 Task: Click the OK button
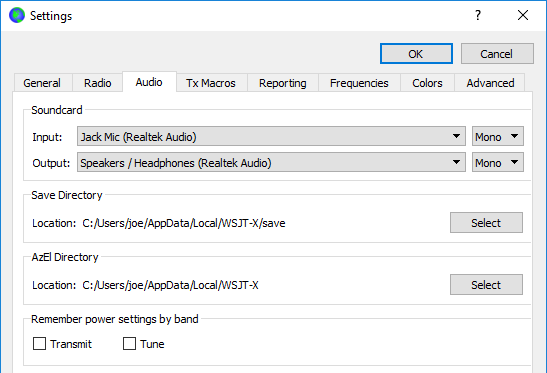click(416, 54)
